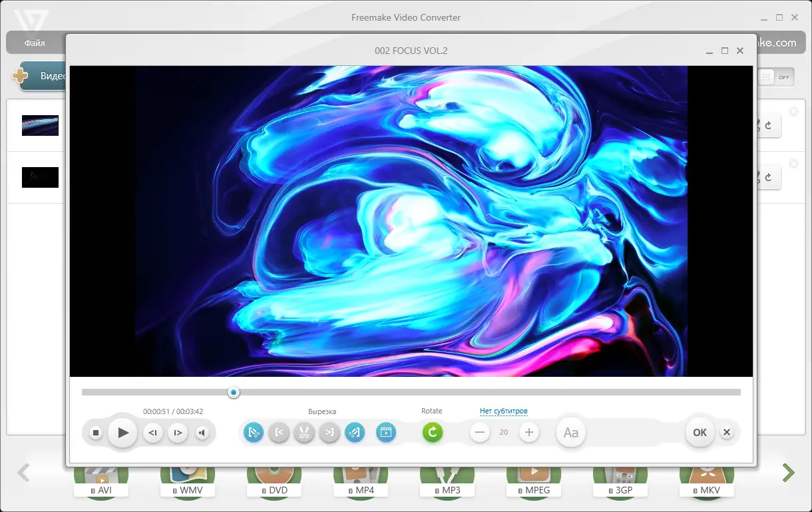The width and height of the screenshot is (812, 512).
Task: Choose the в MKV output format
Action: (x=707, y=483)
